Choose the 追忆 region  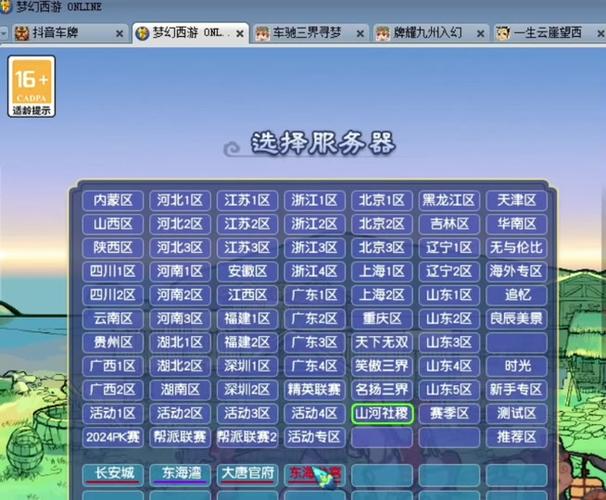click(x=517, y=295)
